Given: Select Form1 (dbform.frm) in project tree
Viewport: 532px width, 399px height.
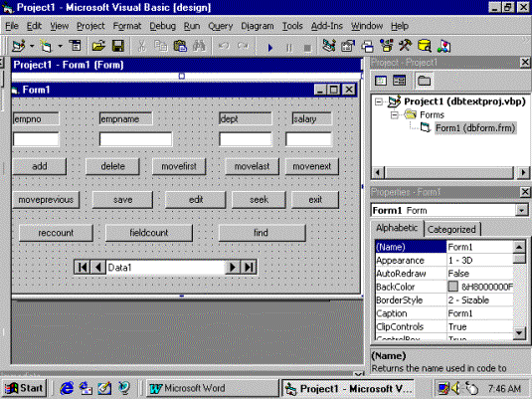Looking at the screenshot, I should (x=475, y=128).
